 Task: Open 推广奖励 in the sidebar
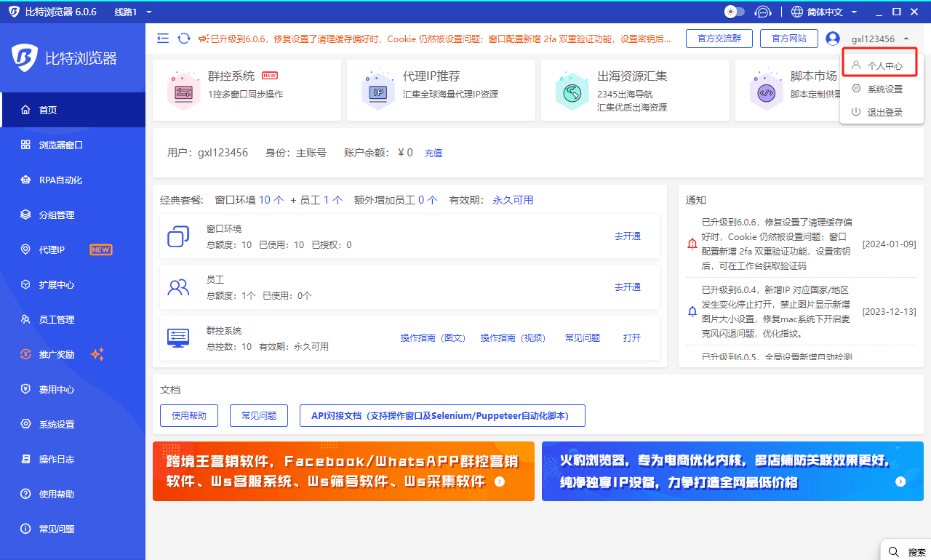[73, 354]
